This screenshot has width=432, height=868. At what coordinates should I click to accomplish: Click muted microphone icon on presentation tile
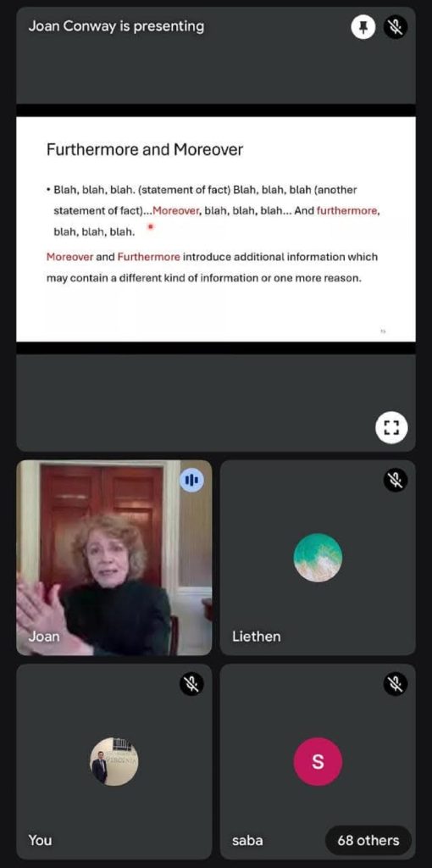[396, 27]
